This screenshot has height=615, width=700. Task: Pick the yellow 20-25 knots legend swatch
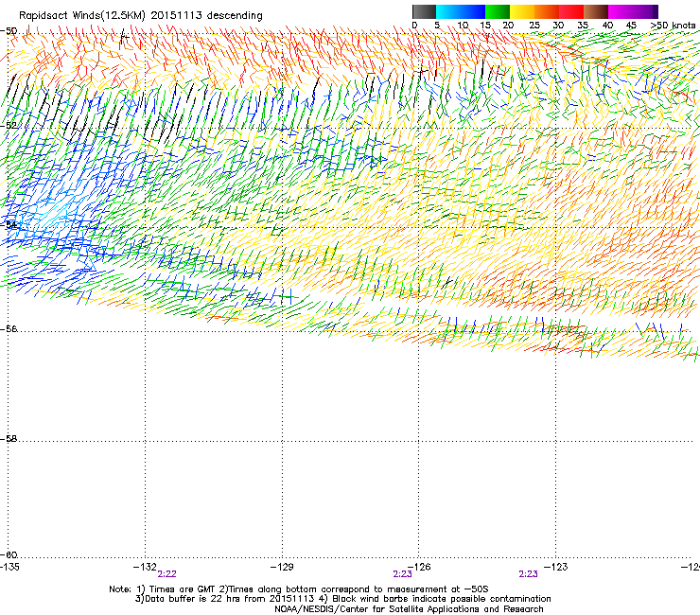click(522, 11)
